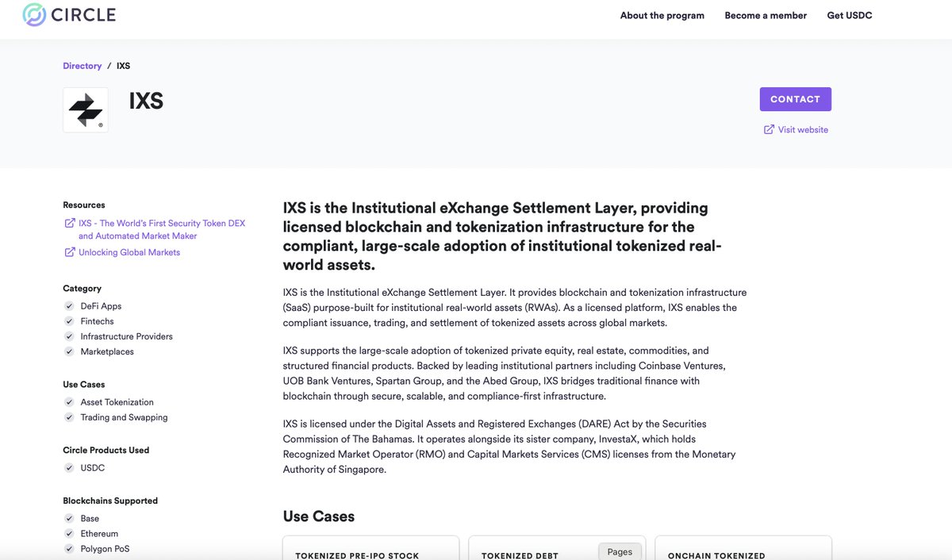Image resolution: width=952 pixels, height=560 pixels.
Task: Open the IXS company logo thumbnail
Action: pyautogui.click(x=86, y=109)
